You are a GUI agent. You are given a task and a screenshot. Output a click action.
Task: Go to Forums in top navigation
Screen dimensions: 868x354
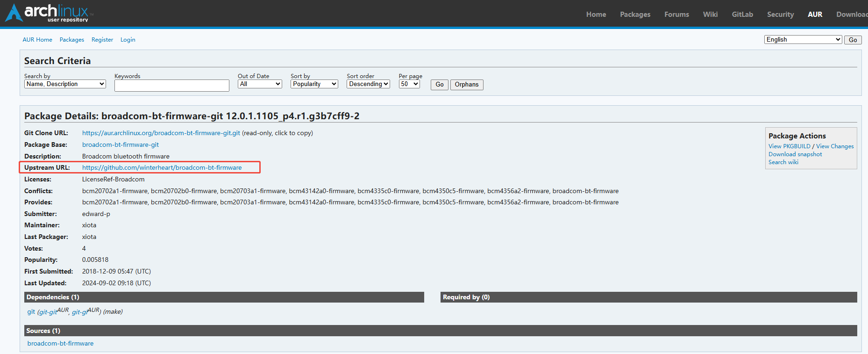[x=676, y=14]
